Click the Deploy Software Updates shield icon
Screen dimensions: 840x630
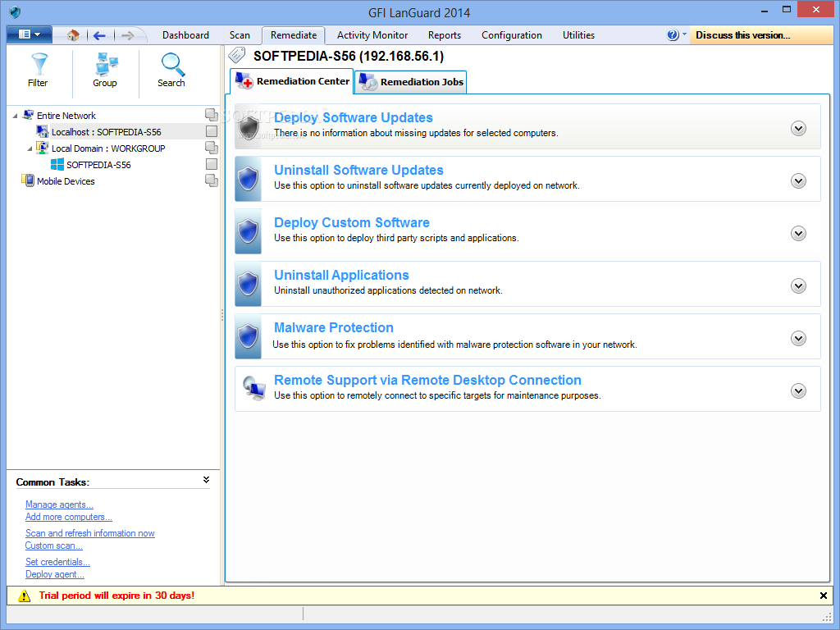[248, 126]
